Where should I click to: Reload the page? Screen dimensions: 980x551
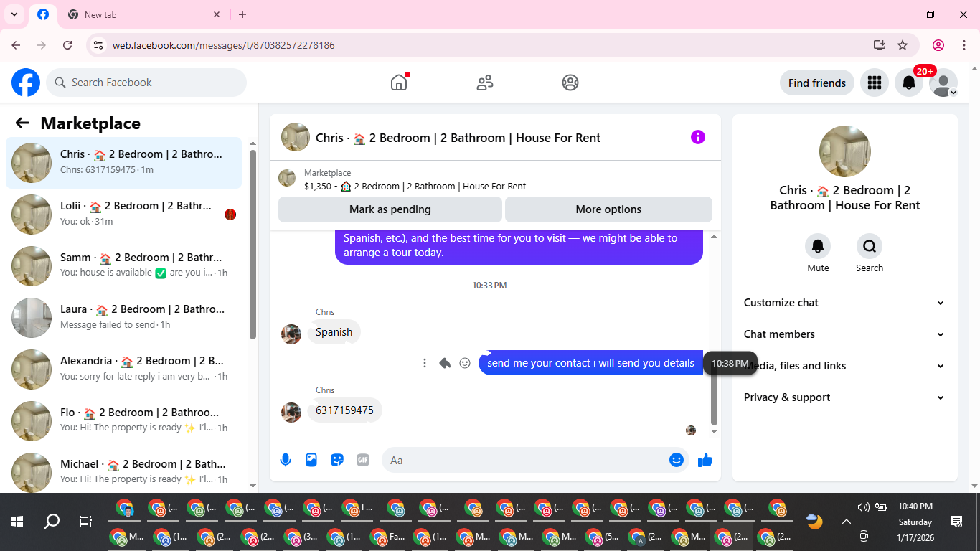pos(67,44)
